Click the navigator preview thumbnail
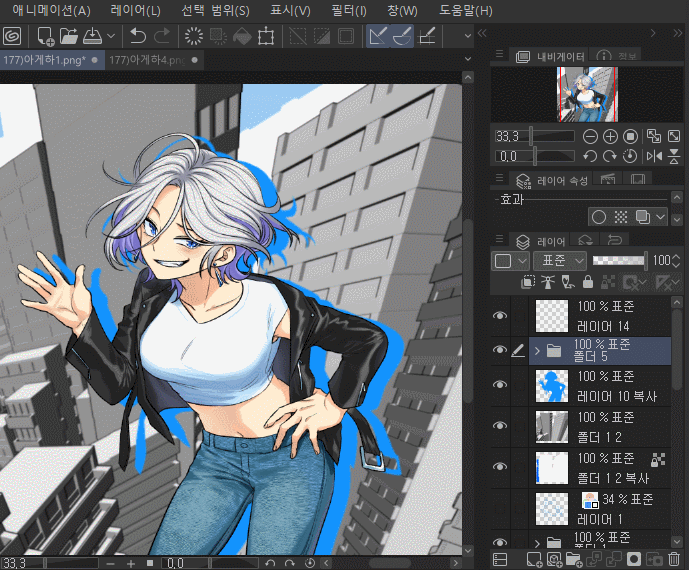 pos(587,94)
